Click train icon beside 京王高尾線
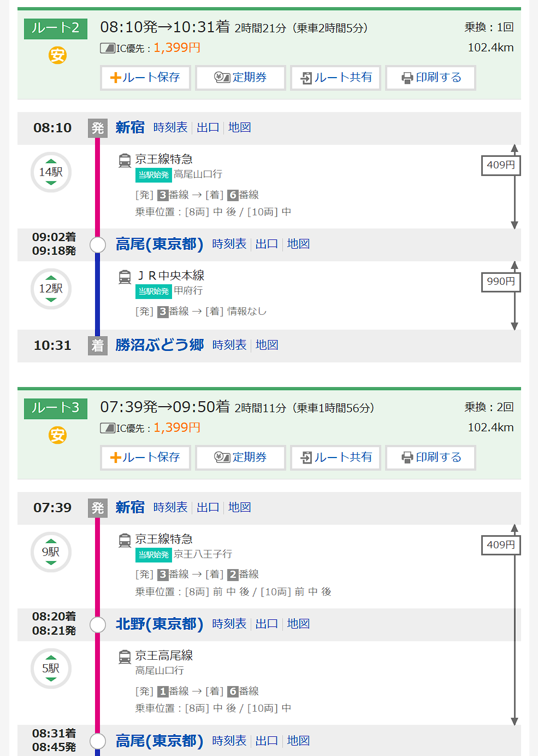 [x=125, y=657]
